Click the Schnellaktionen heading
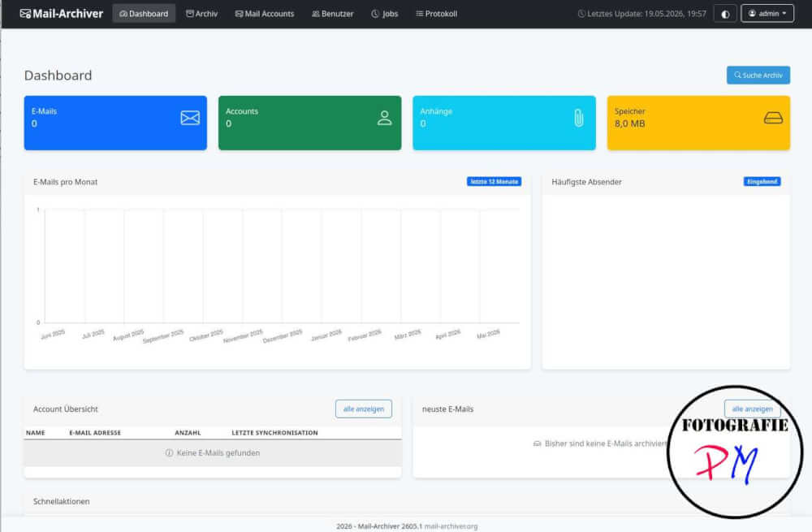812x532 pixels. click(61, 501)
